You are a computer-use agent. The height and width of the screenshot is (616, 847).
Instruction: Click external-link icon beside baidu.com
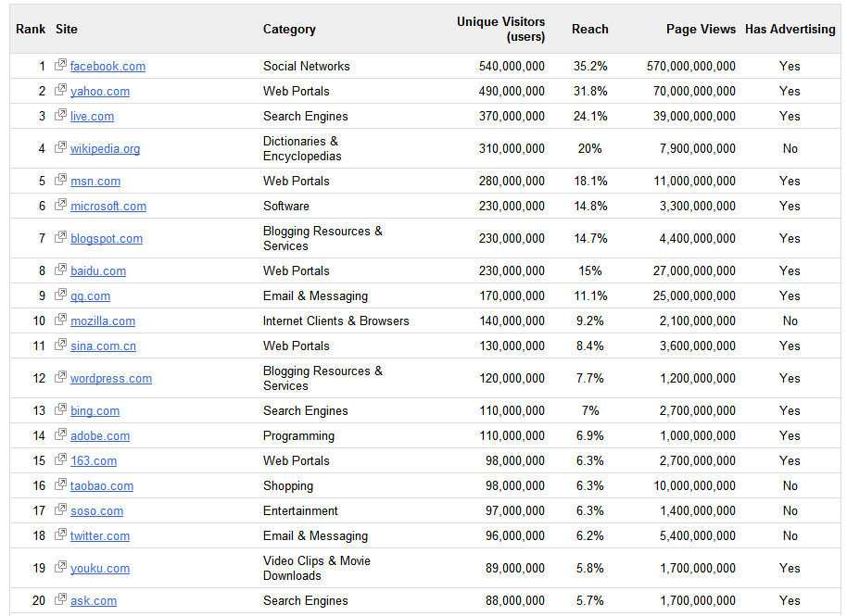[x=60, y=270]
